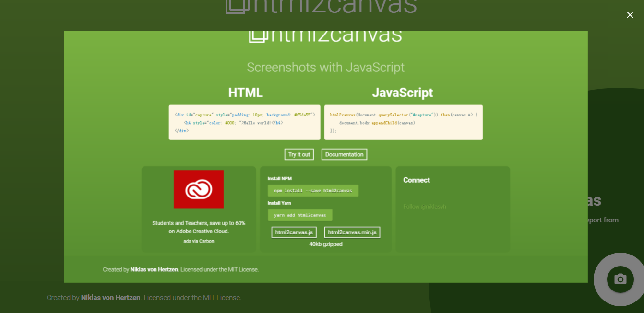The width and height of the screenshot is (644, 313).
Task: Click the '40kb gzipped' text
Action: click(326, 244)
